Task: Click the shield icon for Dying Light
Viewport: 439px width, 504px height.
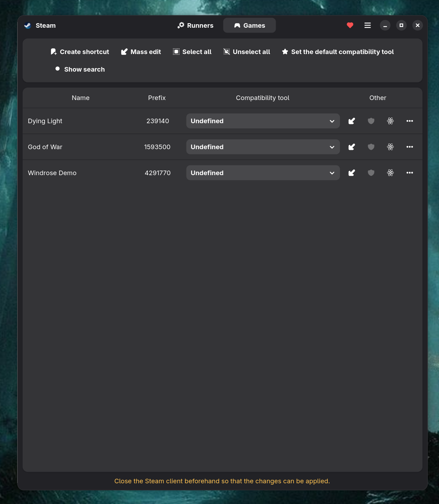Action: [x=371, y=121]
